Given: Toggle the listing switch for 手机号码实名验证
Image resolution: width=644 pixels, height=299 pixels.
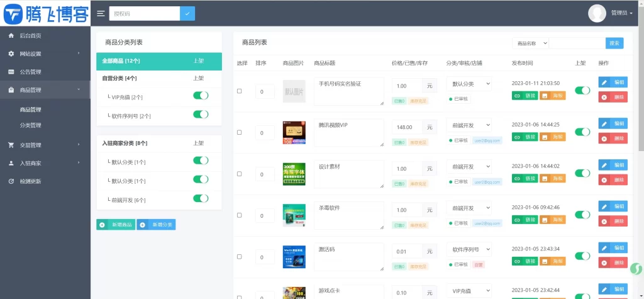Looking at the screenshot, I should [x=582, y=90].
